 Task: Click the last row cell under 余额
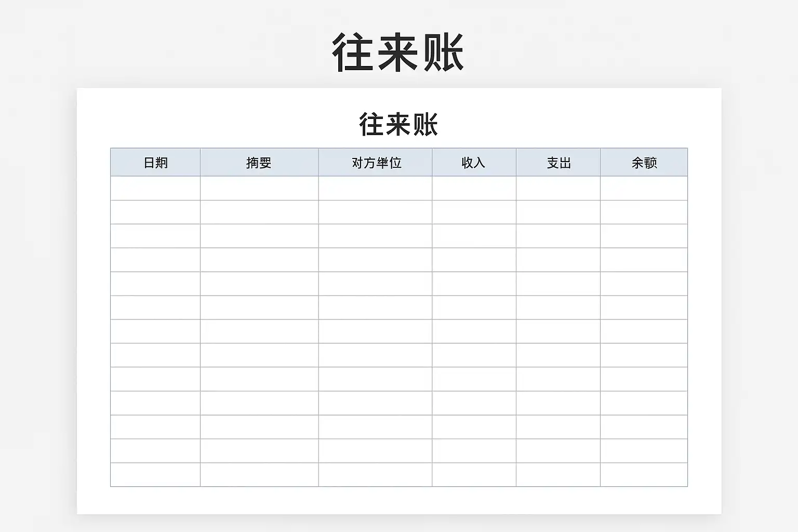(644, 475)
